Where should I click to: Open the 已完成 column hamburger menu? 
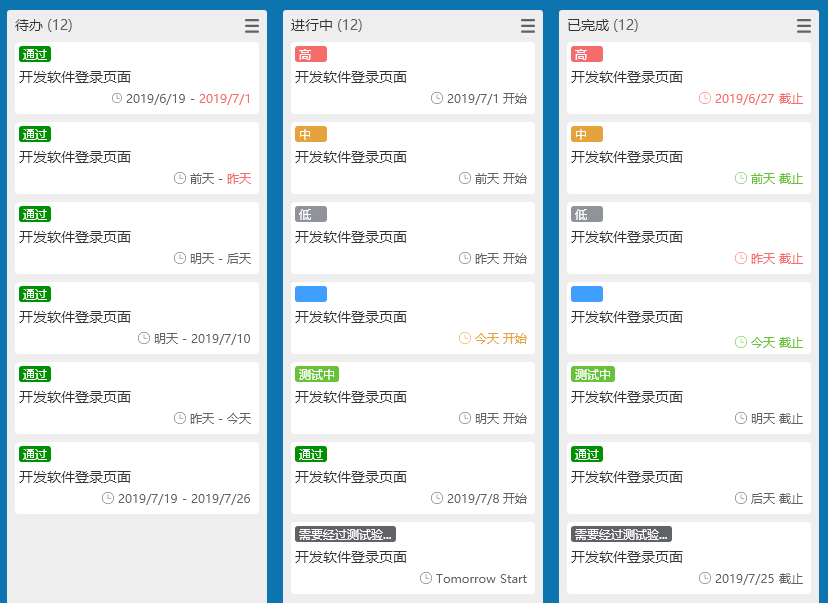804,26
